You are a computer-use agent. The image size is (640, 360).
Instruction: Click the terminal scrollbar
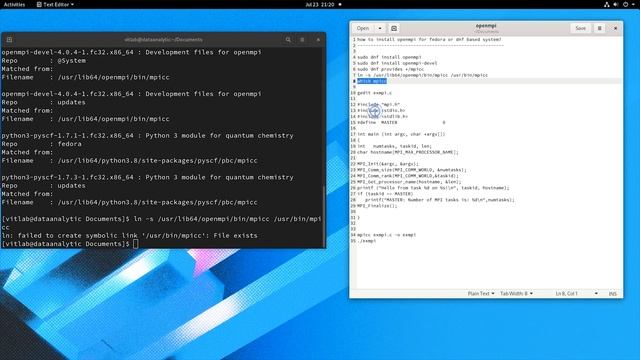point(324,216)
